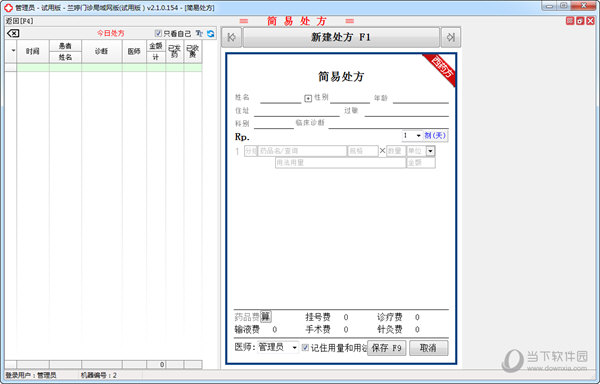
Task: Refresh today's prescription list
Action: 210,34
